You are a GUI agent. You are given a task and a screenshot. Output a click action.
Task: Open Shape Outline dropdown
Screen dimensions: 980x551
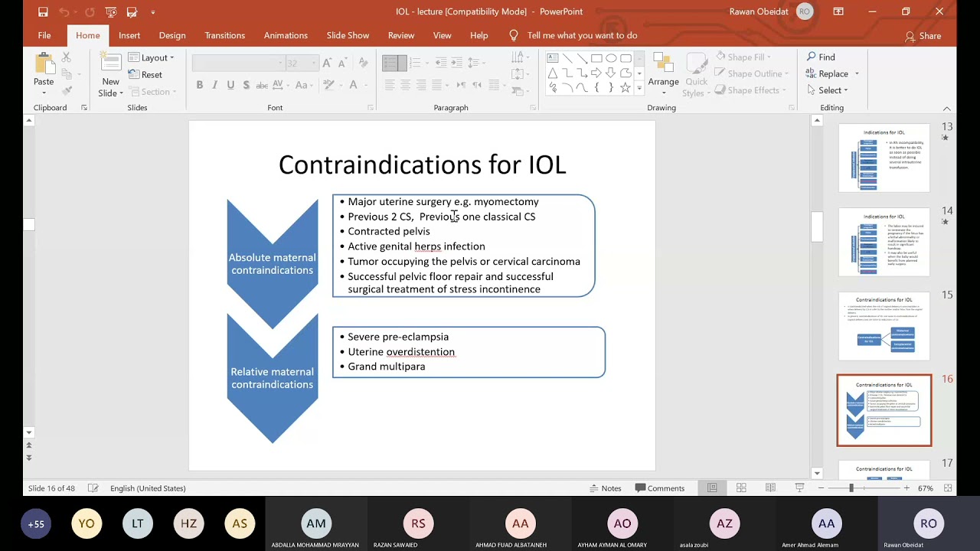tap(751, 73)
